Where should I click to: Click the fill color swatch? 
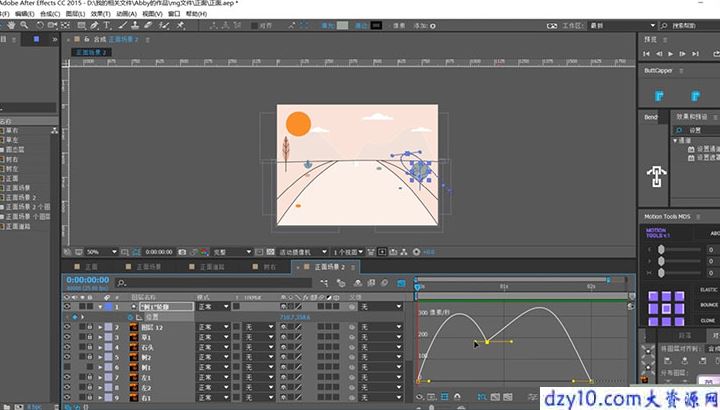pyautogui.click(x=343, y=26)
